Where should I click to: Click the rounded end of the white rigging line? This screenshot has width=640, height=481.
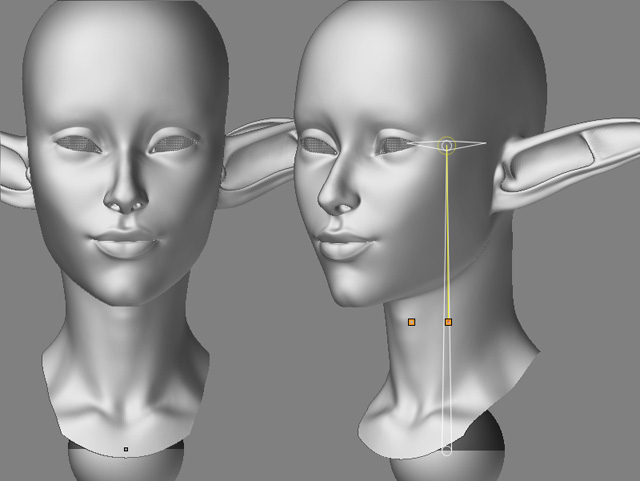pyautogui.click(x=447, y=451)
